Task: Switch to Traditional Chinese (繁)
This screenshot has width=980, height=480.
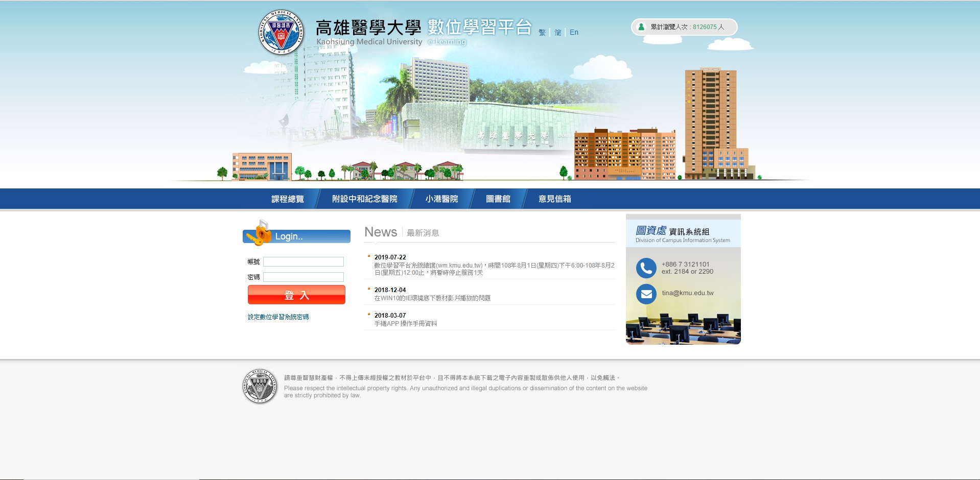Action: click(542, 32)
